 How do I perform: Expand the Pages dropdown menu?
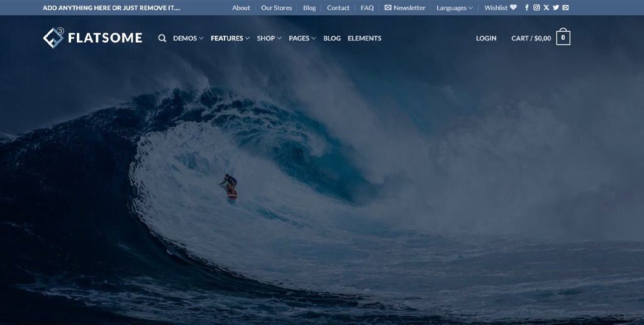click(x=303, y=38)
